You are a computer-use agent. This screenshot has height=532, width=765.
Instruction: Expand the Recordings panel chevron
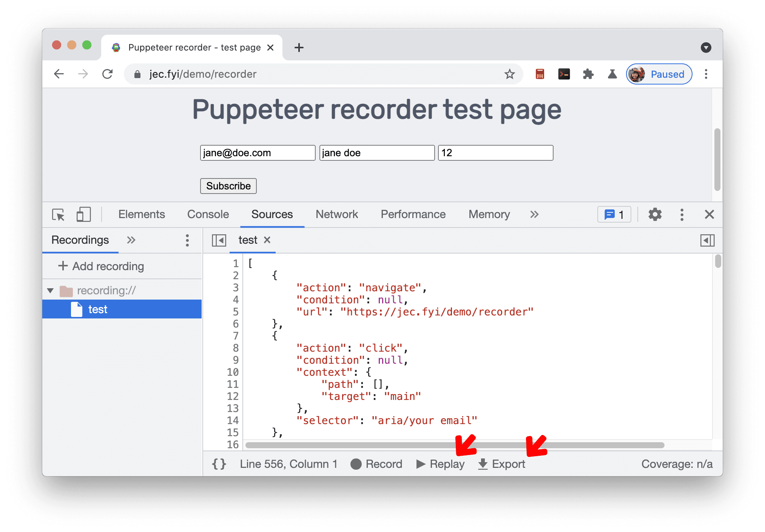(132, 240)
